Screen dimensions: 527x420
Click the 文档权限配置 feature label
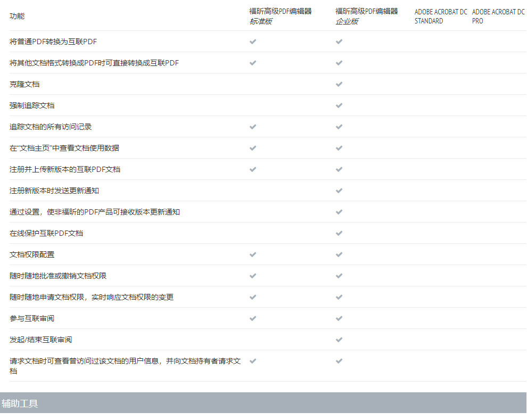point(32,254)
